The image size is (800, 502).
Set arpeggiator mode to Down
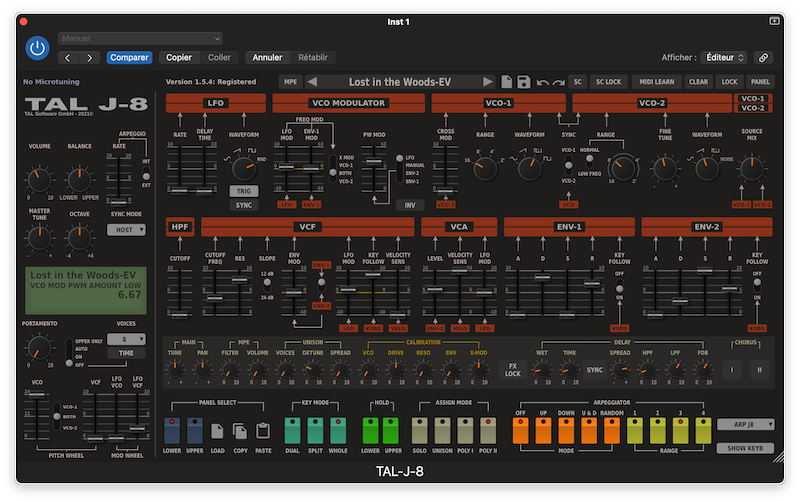tap(566, 431)
